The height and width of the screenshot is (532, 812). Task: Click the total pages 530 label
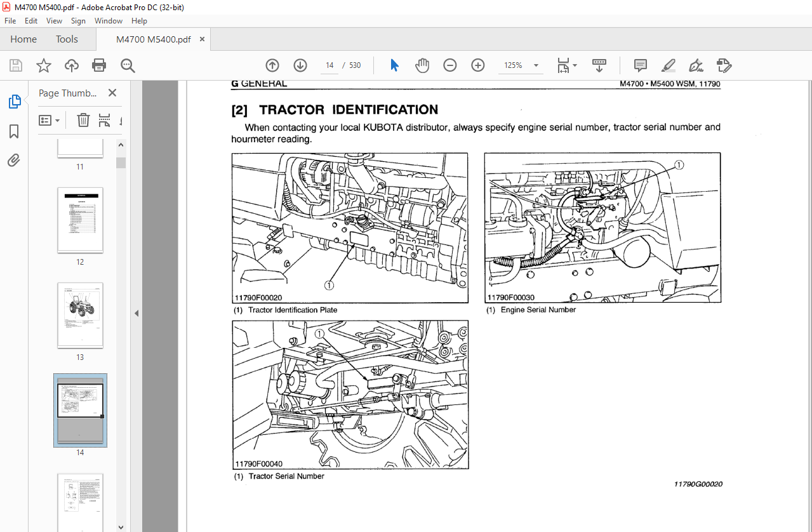point(355,65)
